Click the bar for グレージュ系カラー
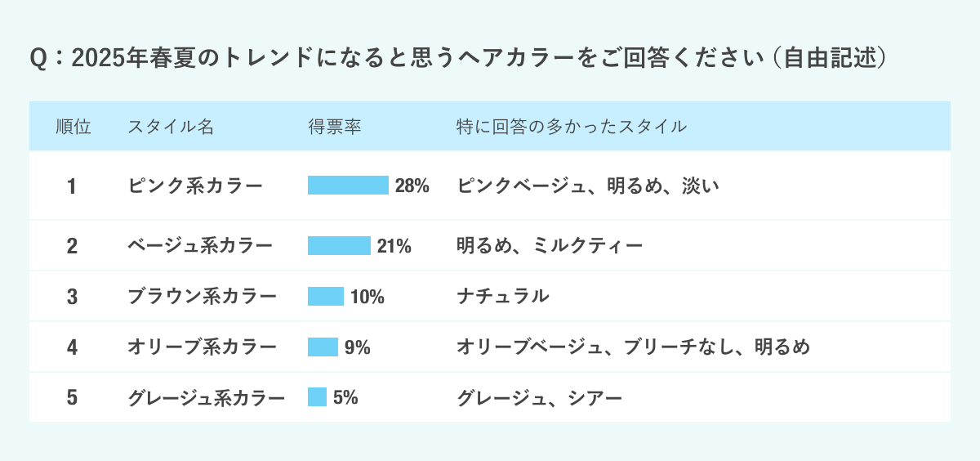Image resolution: width=980 pixels, height=461 pixels. [x=318, y=398]
